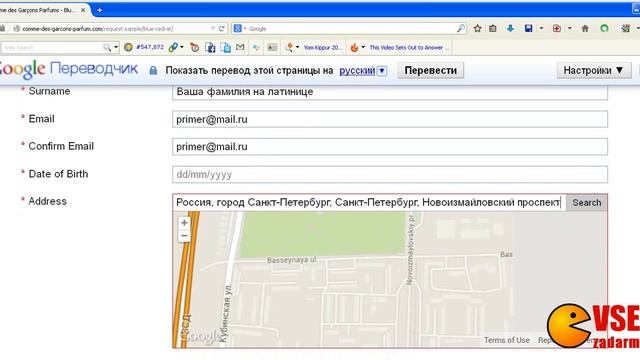Close the Comme des Garçons tab

(83, 10)
